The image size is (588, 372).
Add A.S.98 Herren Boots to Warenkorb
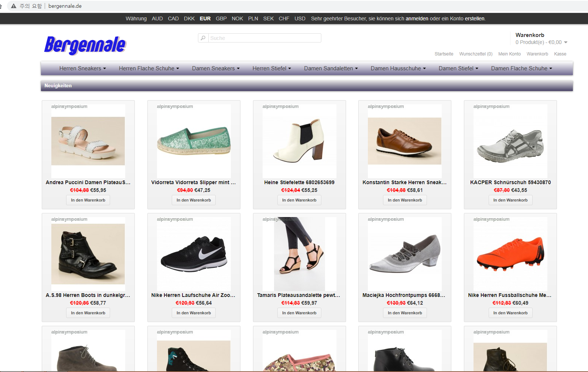tap(88, 313)
